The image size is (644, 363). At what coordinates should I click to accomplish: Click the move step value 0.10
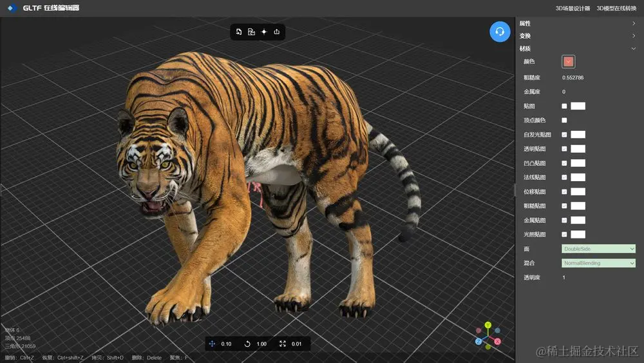[x=226, y=344]
